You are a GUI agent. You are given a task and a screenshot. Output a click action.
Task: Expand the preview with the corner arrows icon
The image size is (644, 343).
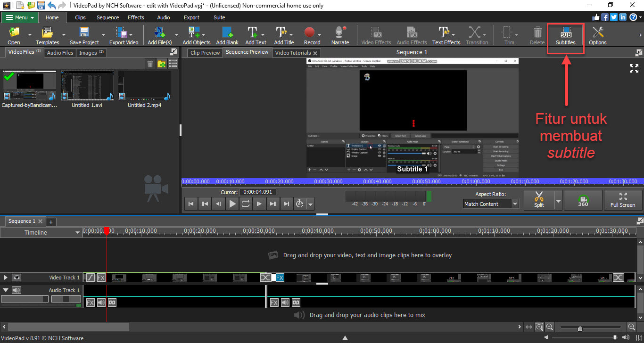[x=634, y=68]
